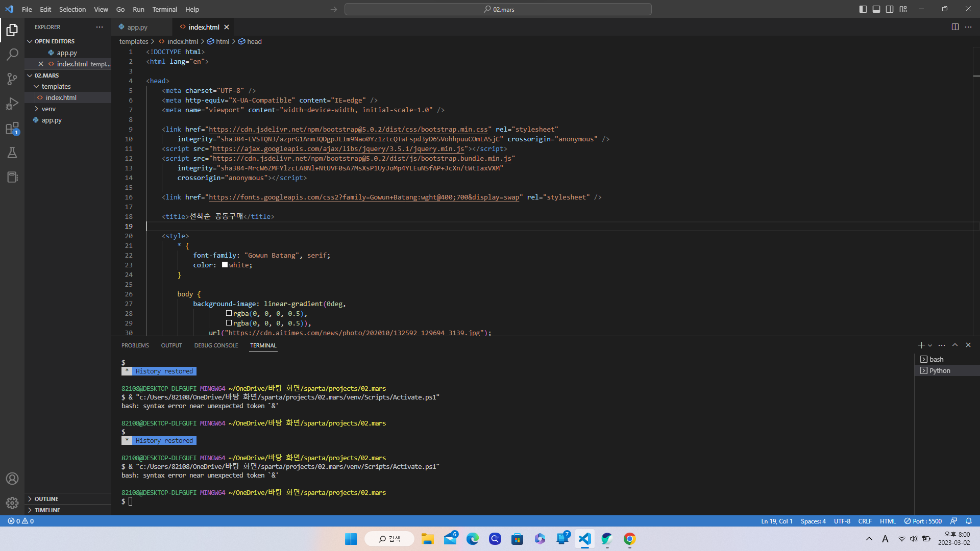This screenshot has height=551, width=980.
Task: Click the head breadcrumb item
Action: 250,42
